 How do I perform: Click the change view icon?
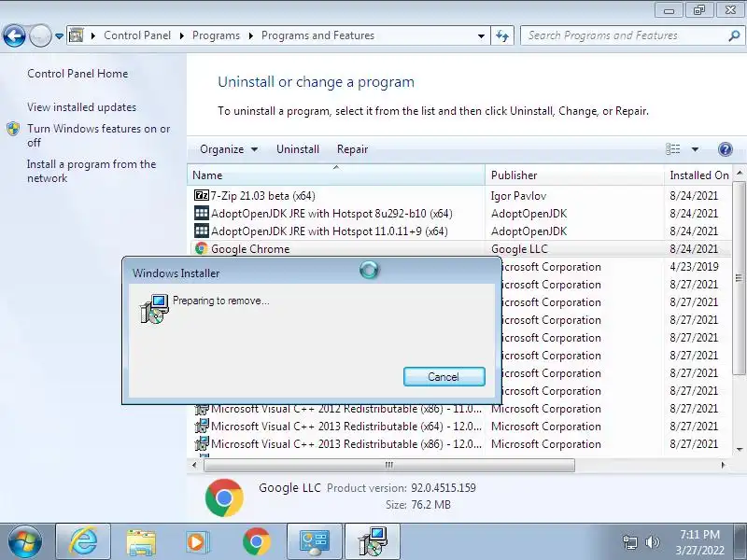(x=672, y=149)
